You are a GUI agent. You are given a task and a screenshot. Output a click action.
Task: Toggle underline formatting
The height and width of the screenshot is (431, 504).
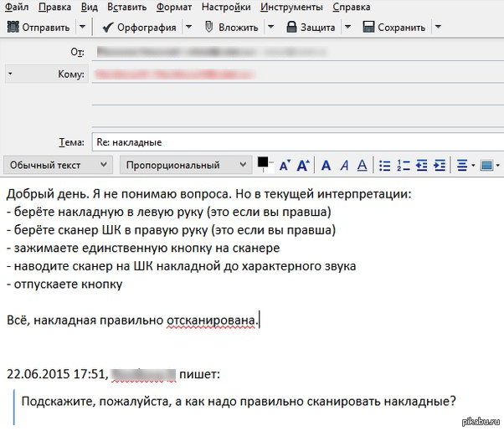pyautogui.click(x=363, y=166)
